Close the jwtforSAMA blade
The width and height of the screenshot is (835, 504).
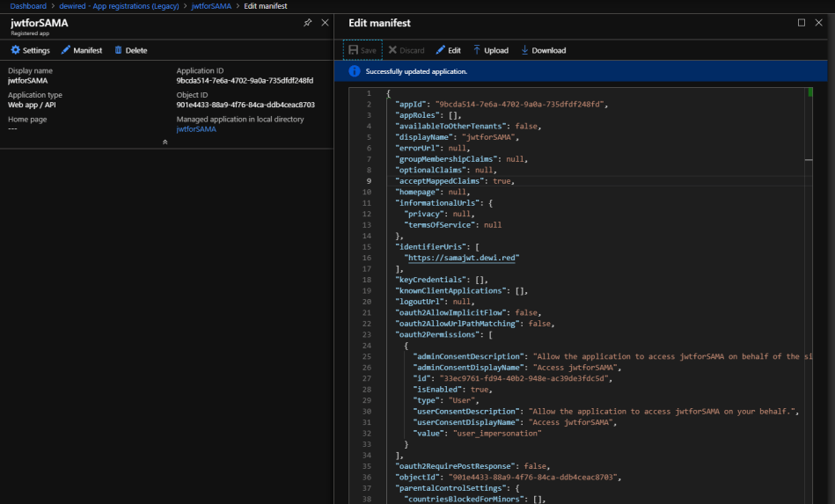pos(325,23)
